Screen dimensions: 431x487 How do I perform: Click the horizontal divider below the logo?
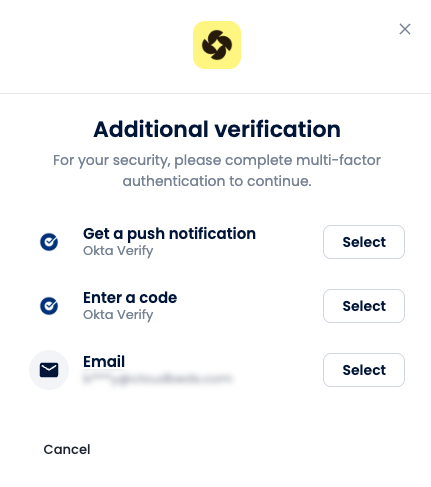point(215,93)
